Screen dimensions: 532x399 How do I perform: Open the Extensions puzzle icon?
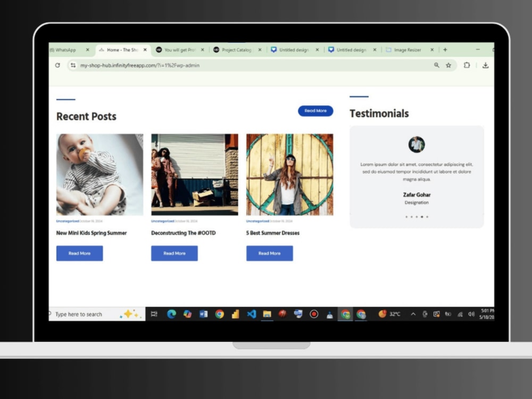pyautogui.click(x=467, y=65)
